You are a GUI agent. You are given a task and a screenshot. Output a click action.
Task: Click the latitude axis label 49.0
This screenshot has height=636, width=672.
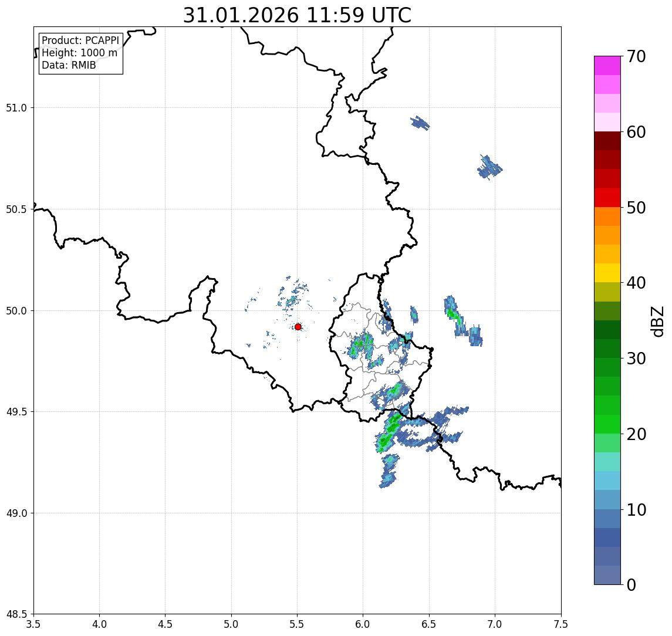[16, 513]
